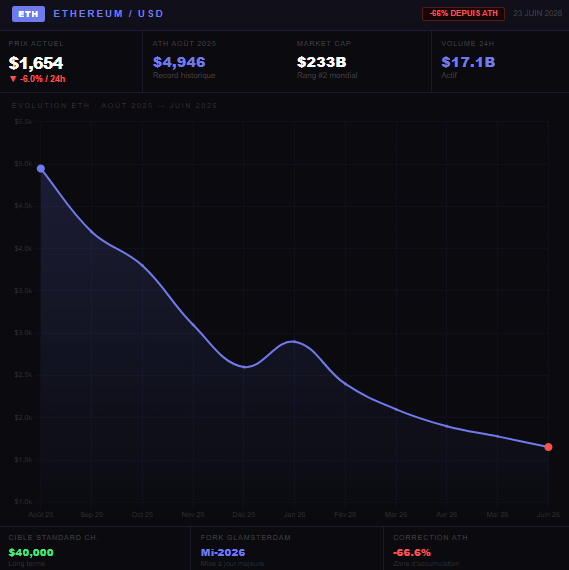569x570 pixels.
Task: Click the red -66.6% correction value
Action: click(x=412, y=553)
